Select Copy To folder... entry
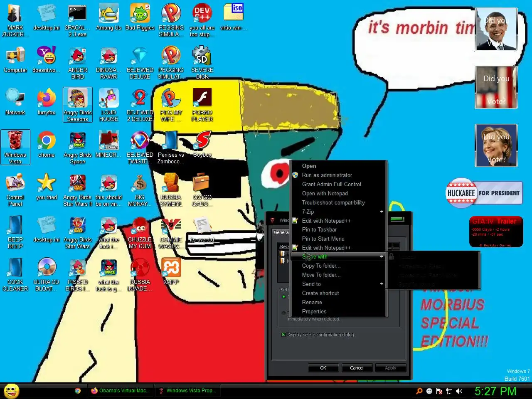Viewport: 532px width, 399px height. point(338,266)
